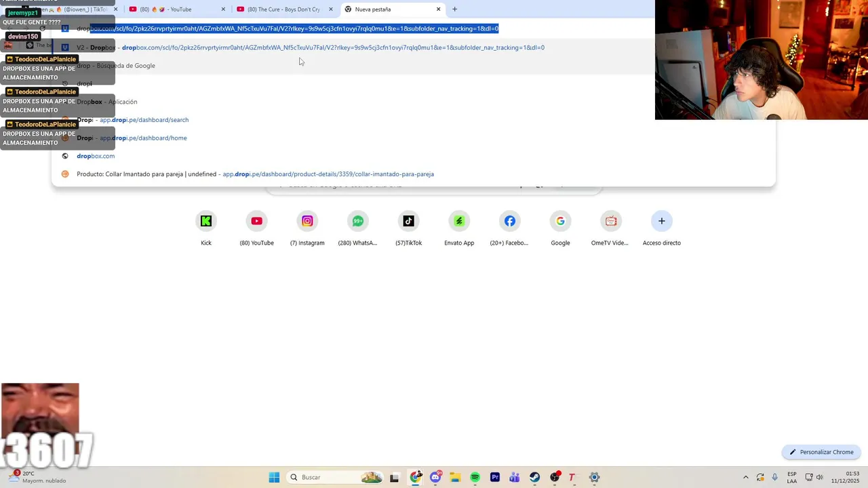Screen dimensions: 868x488
Task: Open Task View in the taskbar
Action: point(394,477)
